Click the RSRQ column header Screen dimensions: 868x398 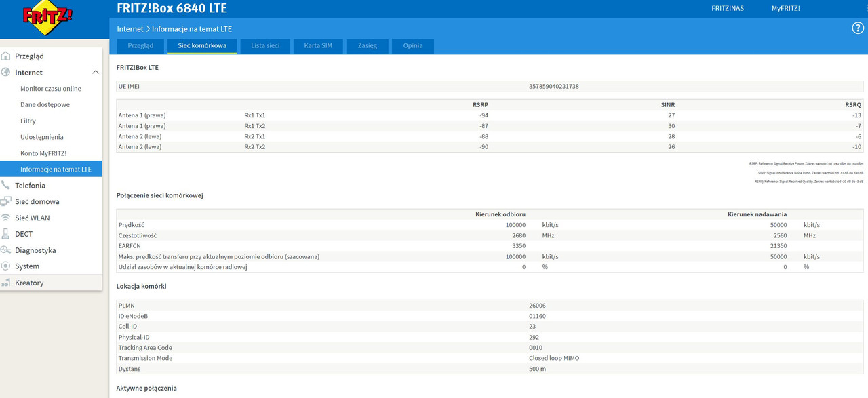click(x=853, y=105)
